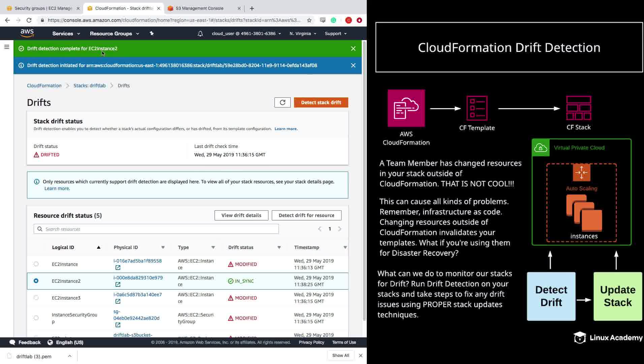The width and height of the screenshot is (644, 364).
Task: Open the Services dropdown menu
Action: click(66, 34)
